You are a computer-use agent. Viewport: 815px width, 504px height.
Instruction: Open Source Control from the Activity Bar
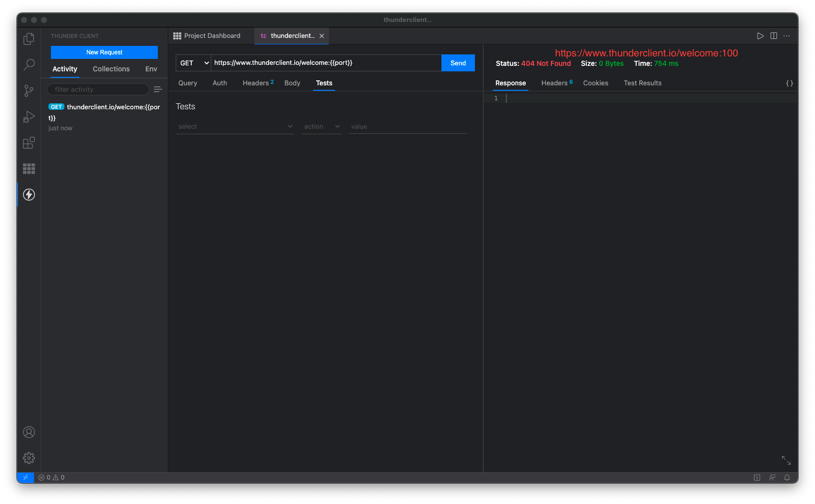(28, 91)
